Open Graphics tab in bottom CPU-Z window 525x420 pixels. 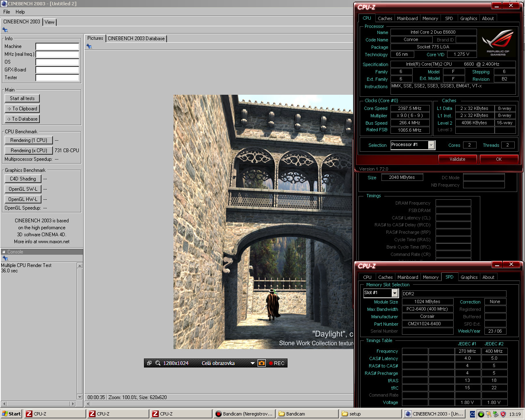(469, 277)
